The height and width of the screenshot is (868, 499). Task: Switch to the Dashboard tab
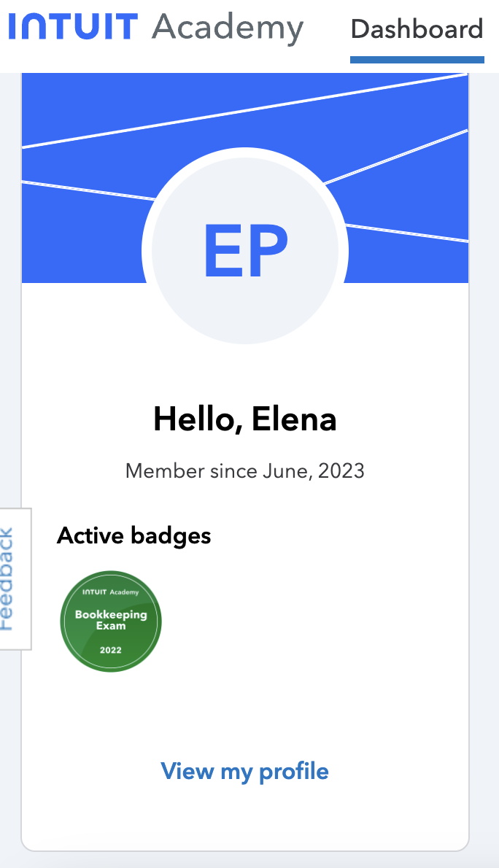coord(417,29)
